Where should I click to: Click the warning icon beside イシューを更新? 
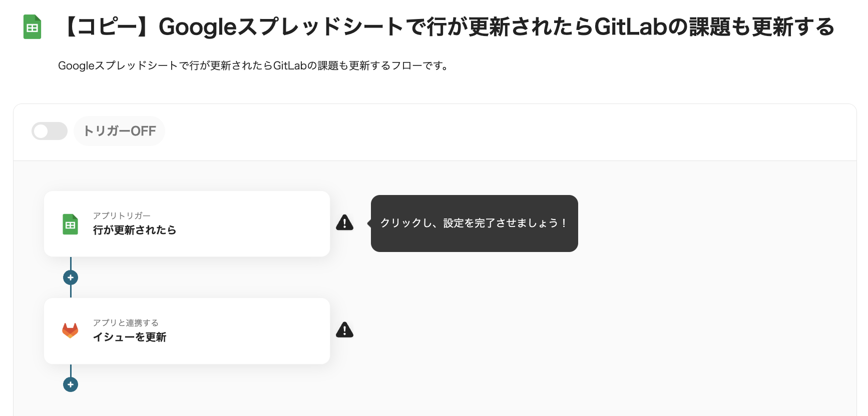[x=345, y=330]
